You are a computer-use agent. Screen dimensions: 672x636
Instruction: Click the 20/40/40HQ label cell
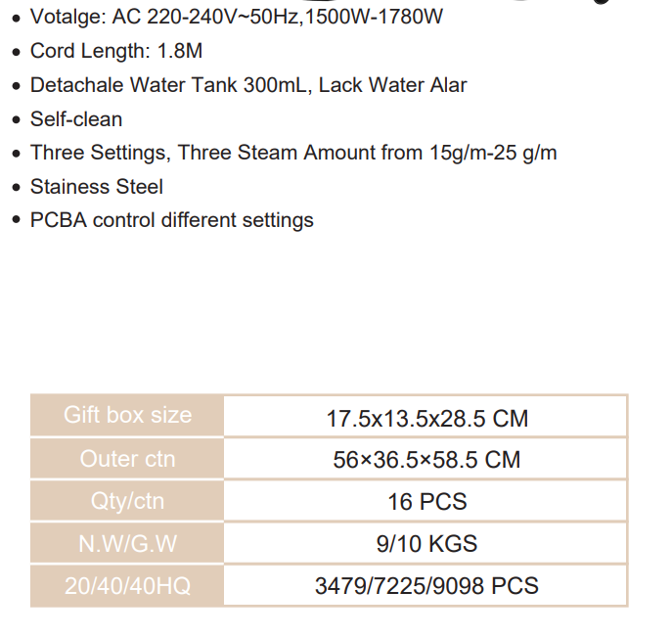point(127,586)
